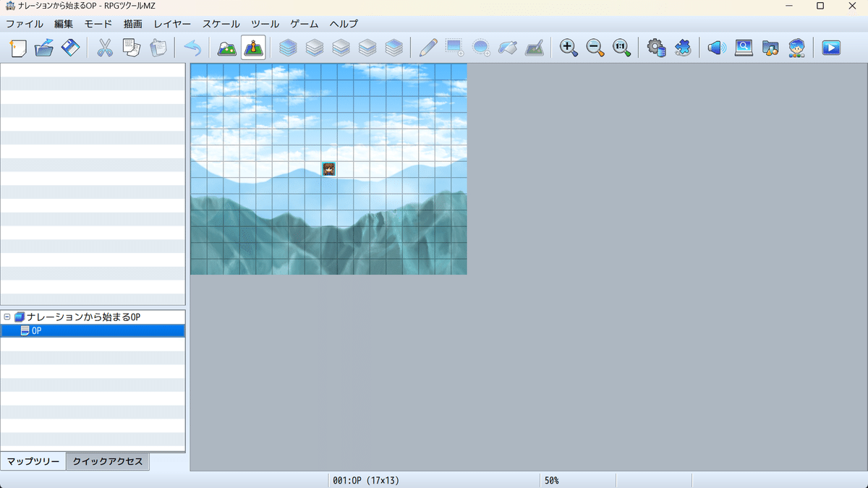This screenshot has height=488, width=868.
Task: Open the ファイル menu
Action: [25, 24]
